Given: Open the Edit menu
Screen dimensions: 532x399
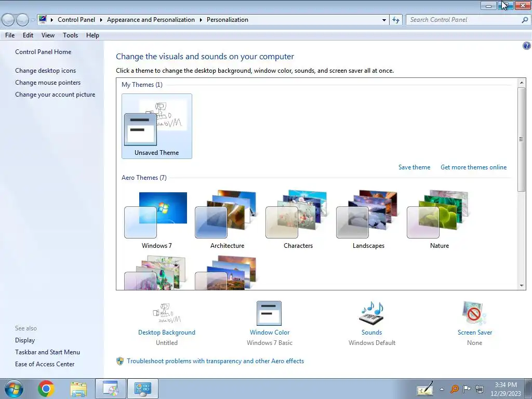Looking at the screenshot, I should pos(28,35).
